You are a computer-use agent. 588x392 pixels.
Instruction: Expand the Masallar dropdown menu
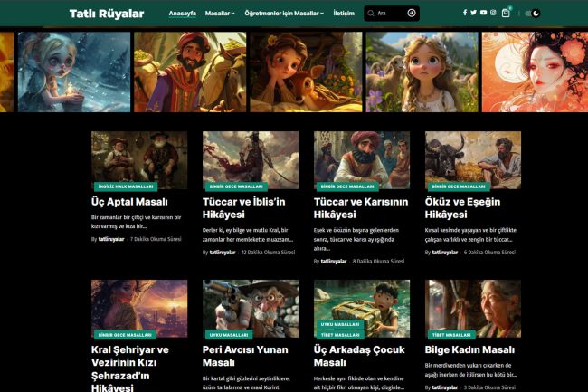point(220,14)
